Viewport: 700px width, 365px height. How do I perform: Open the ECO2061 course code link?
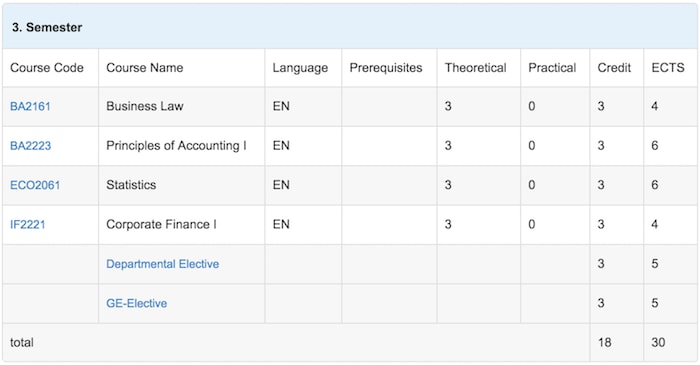(35, 185)
